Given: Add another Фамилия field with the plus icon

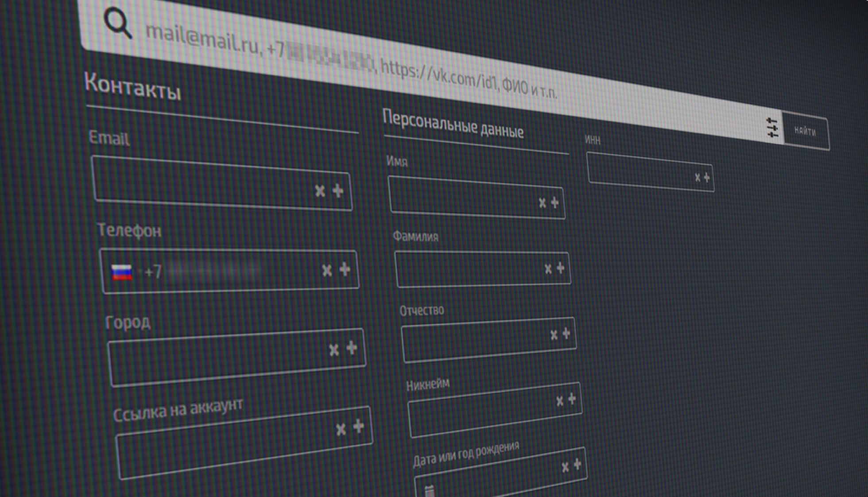Looking at the screenshot, I should tap(560, 268).
